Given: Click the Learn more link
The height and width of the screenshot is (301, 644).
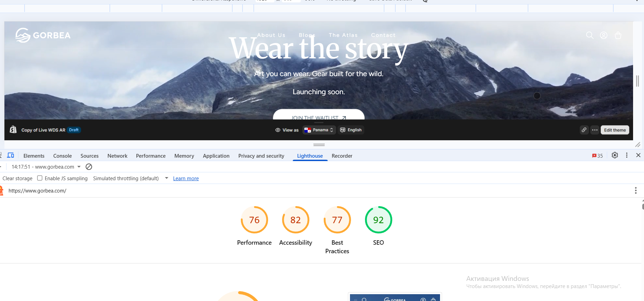Looking at the screenshot, I should click(186, 178).
